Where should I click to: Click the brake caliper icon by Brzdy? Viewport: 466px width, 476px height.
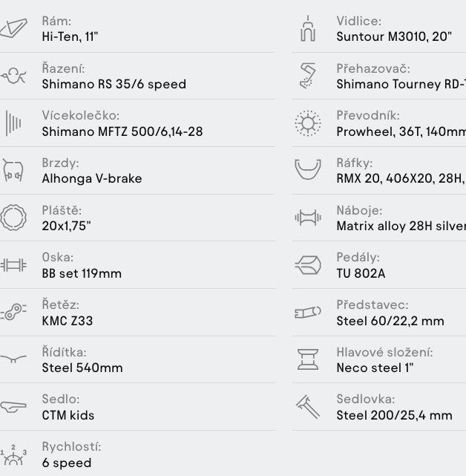(13, 170)
